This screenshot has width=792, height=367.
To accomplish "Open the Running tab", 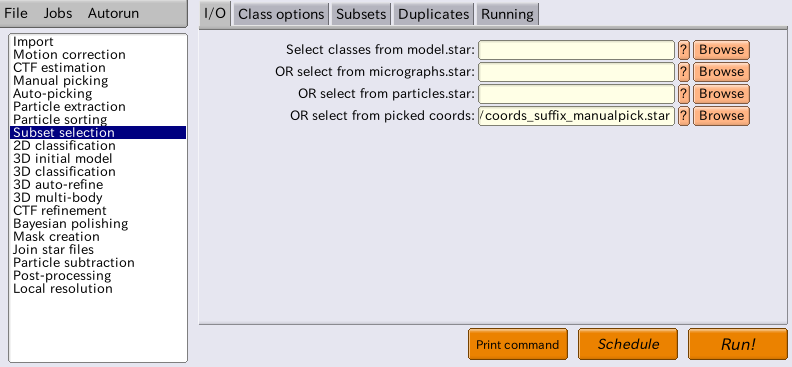I will [507, 14].
